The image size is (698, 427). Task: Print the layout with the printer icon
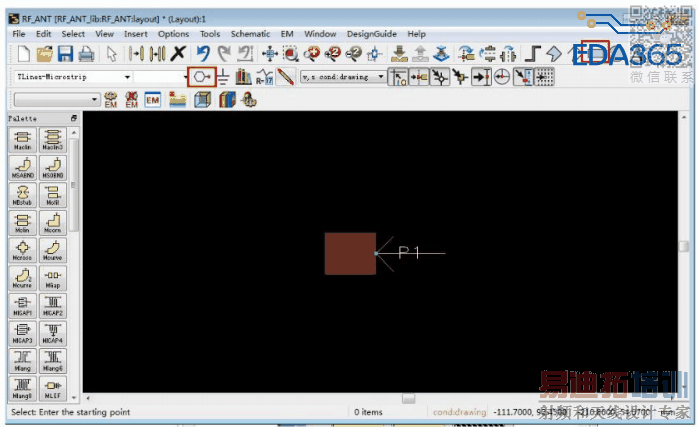click(x=86, y=54)
